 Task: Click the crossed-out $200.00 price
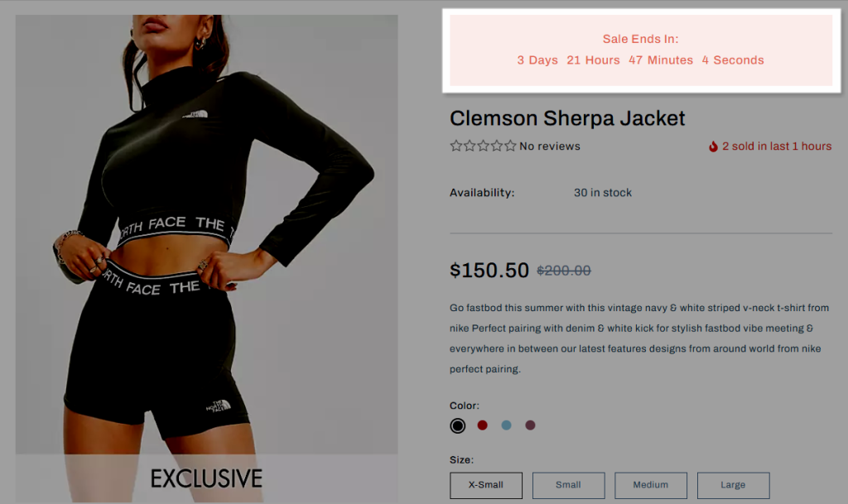pyautogui.click(x=563, y=270)
